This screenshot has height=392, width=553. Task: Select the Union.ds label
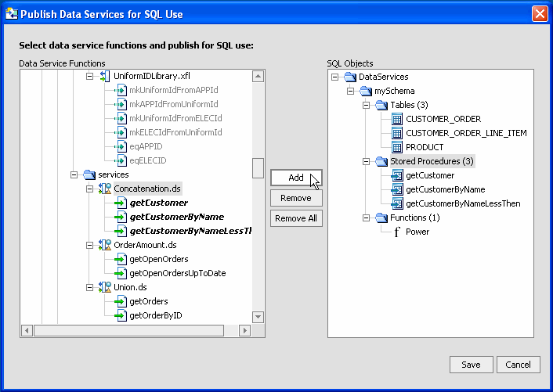pyautogui.click(x=130, y=287)
